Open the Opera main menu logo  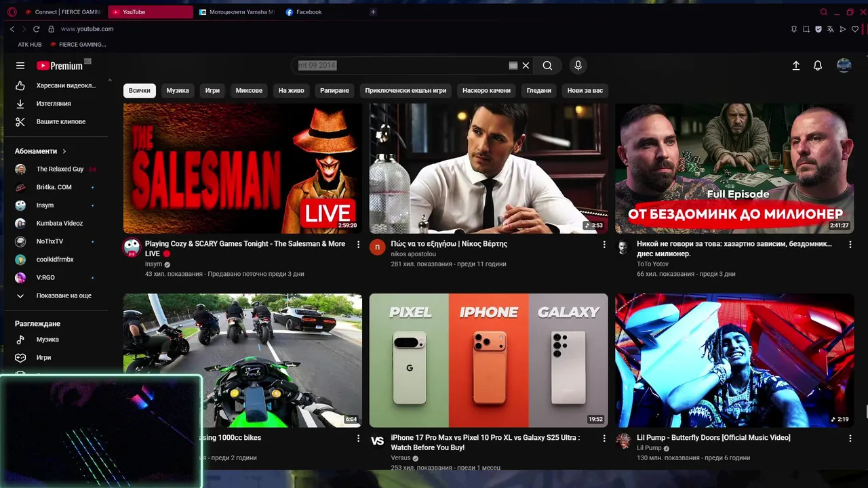click(x=12, y=12)
